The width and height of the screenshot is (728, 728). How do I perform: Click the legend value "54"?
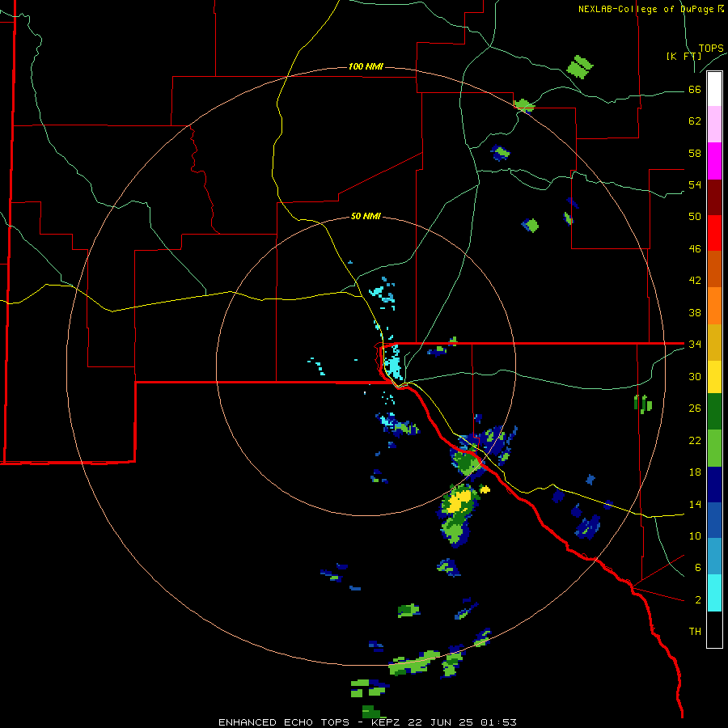[x=695, y=184]
